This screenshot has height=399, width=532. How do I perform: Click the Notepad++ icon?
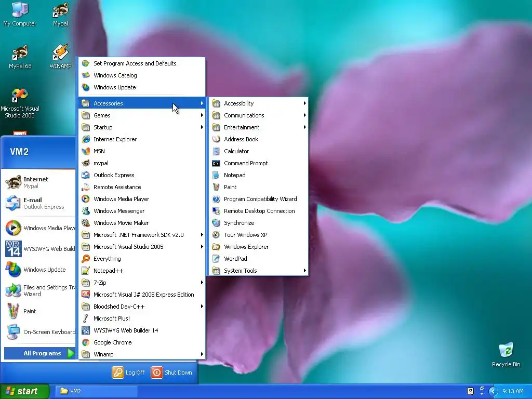click(x=86, y=270)
